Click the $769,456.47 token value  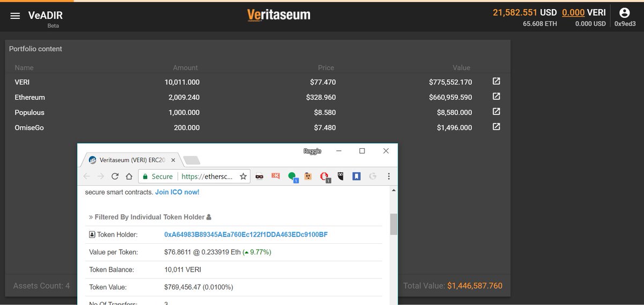point(199,287)
